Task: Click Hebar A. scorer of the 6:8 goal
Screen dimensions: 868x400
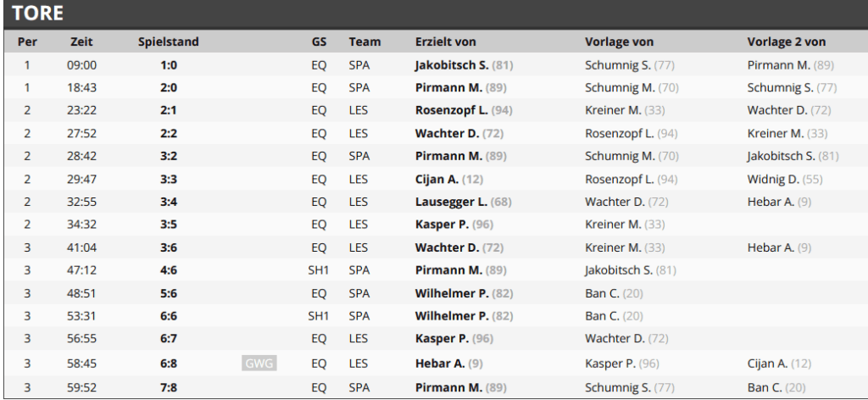Action: (440, 364)
